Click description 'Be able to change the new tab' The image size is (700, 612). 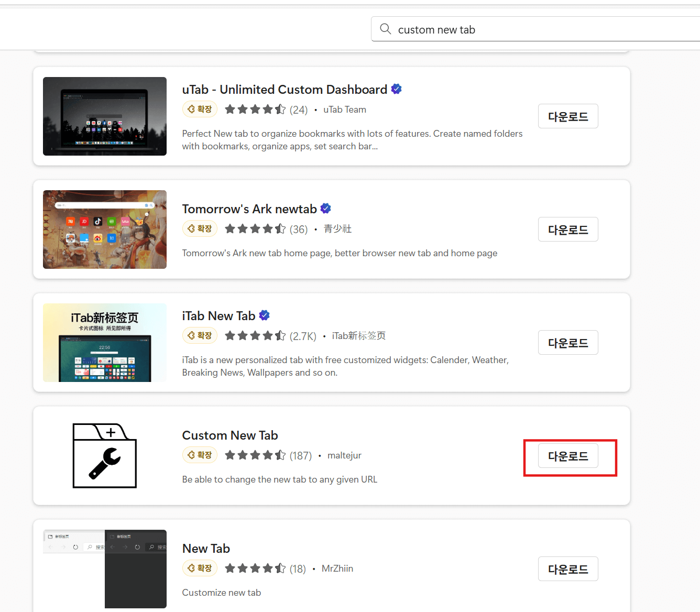point(280,479)
